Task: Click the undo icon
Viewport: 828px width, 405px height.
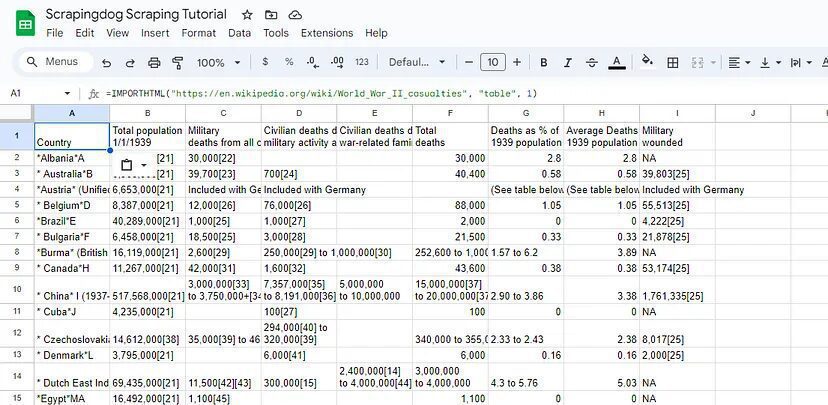Action: tap(106, 63)
